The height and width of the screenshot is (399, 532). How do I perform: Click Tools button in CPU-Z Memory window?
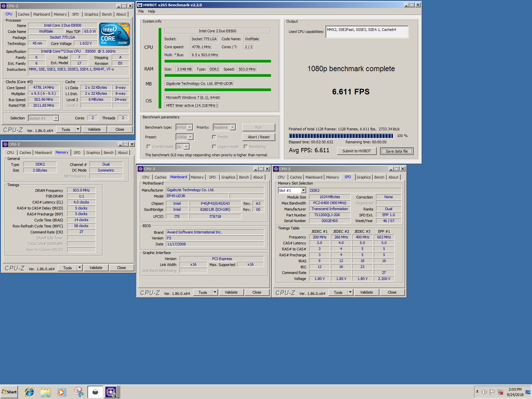67,268
